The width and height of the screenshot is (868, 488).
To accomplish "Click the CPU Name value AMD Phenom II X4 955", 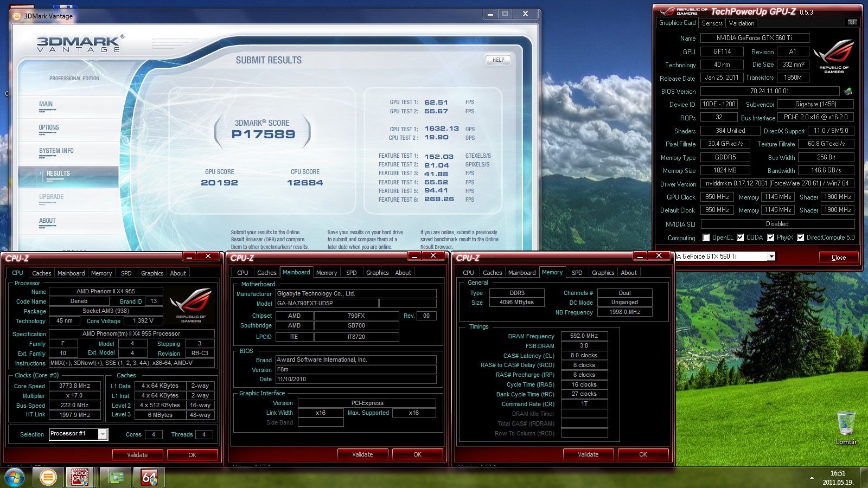I will click(106, 291).
